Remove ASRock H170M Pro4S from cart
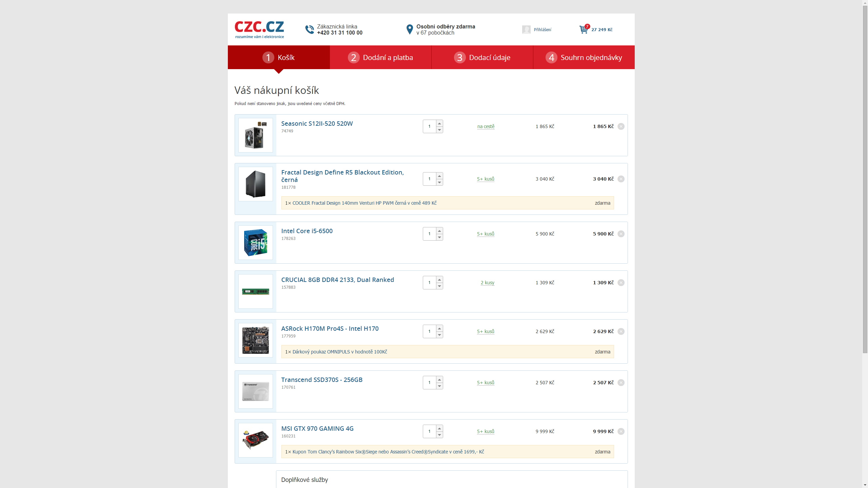The height and width of the screenshot is (488, 868). click(621, 331)
